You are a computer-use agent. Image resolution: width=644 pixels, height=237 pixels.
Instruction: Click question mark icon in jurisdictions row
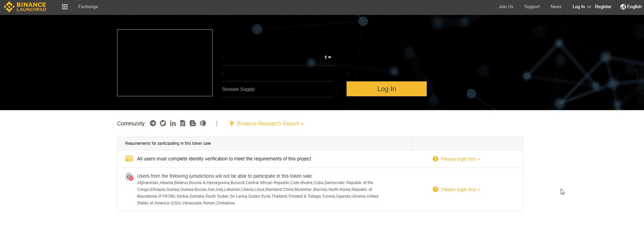point(435,189)
